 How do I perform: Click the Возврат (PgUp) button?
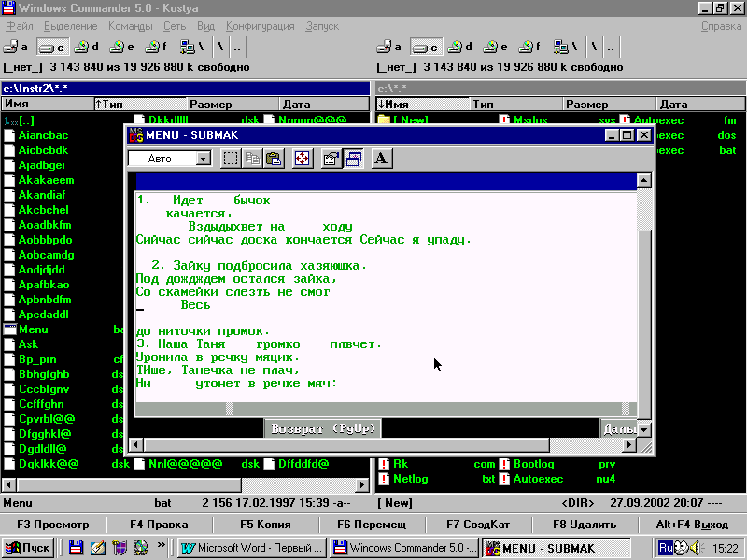pyautogui.click(x=323, y=428)
